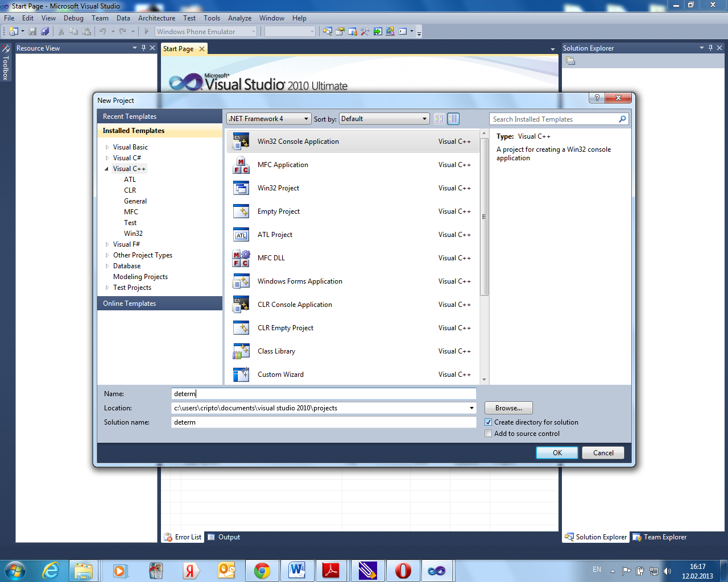Select the Win32 Project template icon
The height and width of the screenshot is (582, 728).
click(x=241, y=188)
